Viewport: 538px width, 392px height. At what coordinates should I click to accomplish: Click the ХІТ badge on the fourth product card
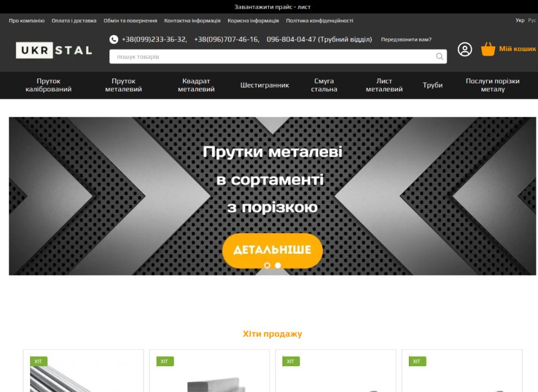(417, 361)
